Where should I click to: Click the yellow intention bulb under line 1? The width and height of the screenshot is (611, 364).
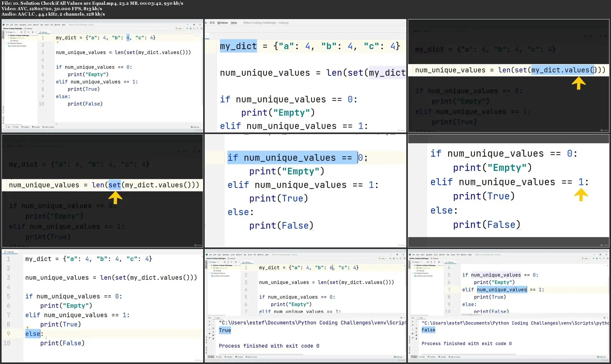coord(58,42)
